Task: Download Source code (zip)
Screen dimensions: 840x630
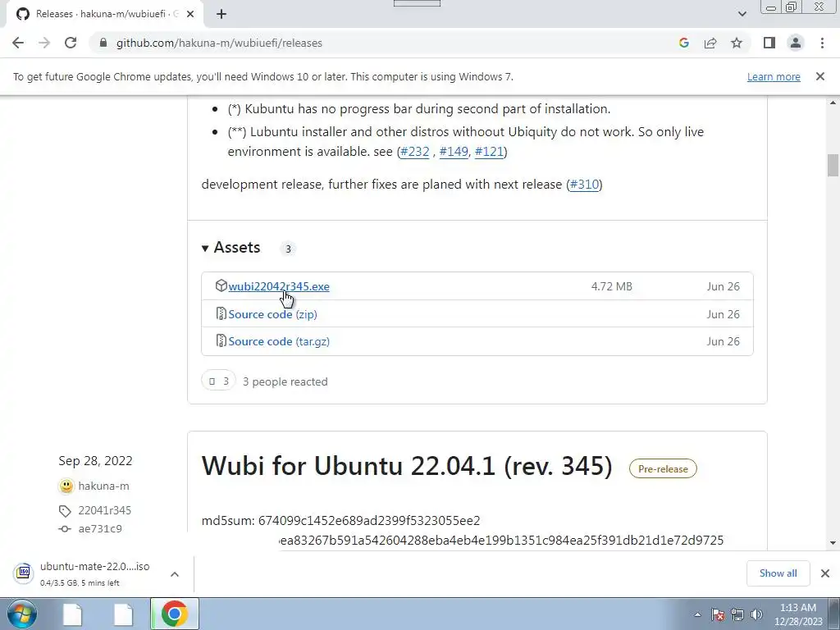Action: pyautogui.click(x=272, y=314)
